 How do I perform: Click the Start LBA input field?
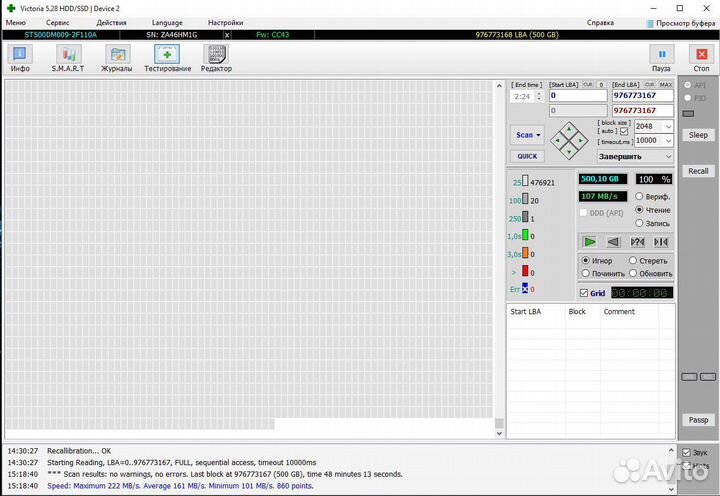tap(578, 96)
